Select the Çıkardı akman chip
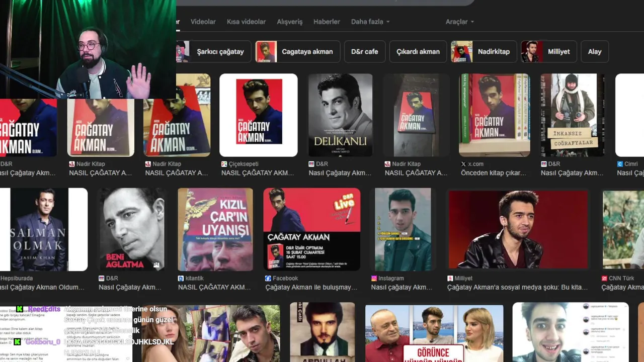The height and width of the screenshot is (362, 644). click(x=418, y=51)
